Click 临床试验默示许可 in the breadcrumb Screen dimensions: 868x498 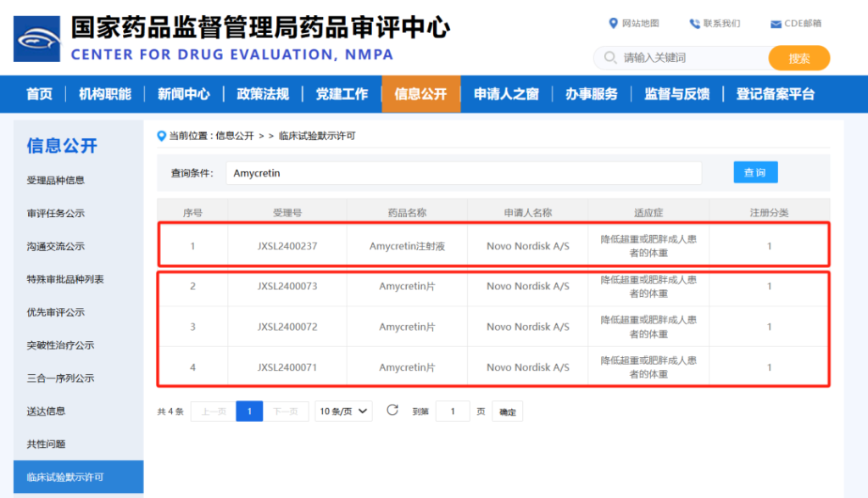[317, 136]
